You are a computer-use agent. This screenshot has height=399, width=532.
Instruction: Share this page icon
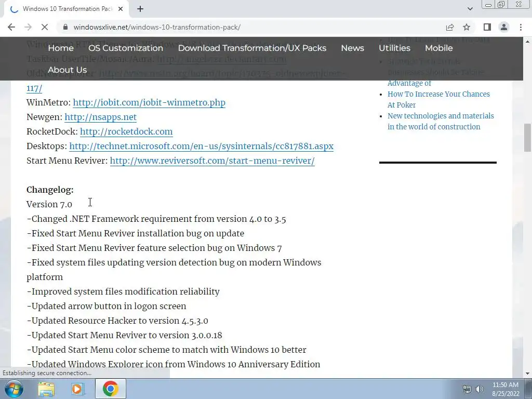click(x=450, y=27)
